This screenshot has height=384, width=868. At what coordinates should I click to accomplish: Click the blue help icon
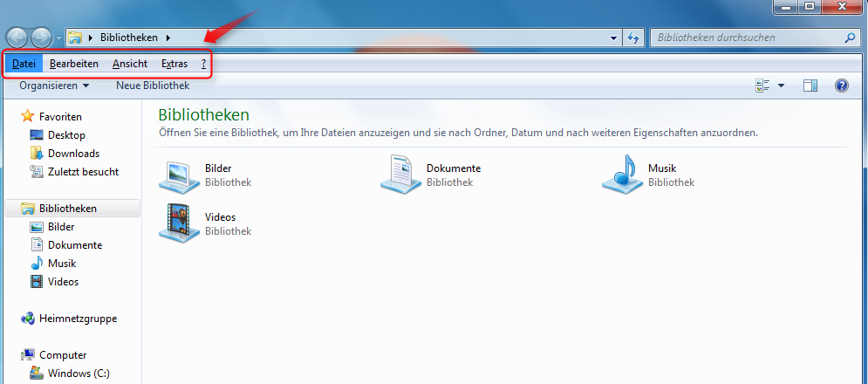coord(842,86)
